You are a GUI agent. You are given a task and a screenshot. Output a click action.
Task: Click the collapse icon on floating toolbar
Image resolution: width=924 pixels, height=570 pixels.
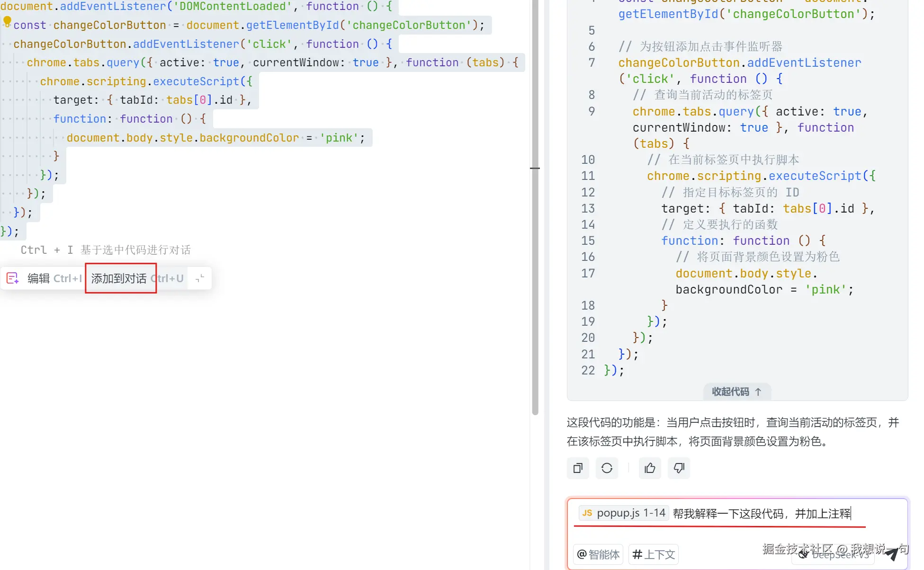[200, 278]
